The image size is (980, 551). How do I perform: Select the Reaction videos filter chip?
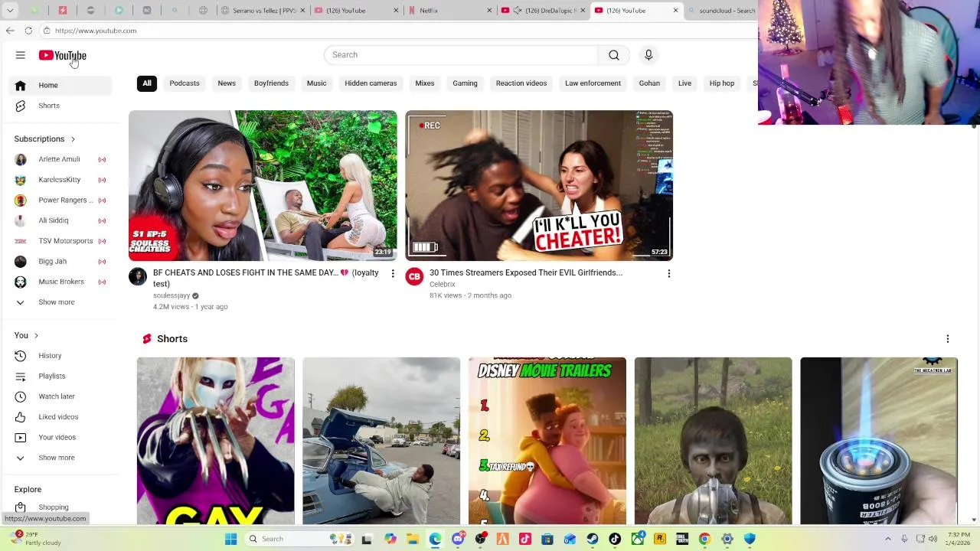click(521, 83)
